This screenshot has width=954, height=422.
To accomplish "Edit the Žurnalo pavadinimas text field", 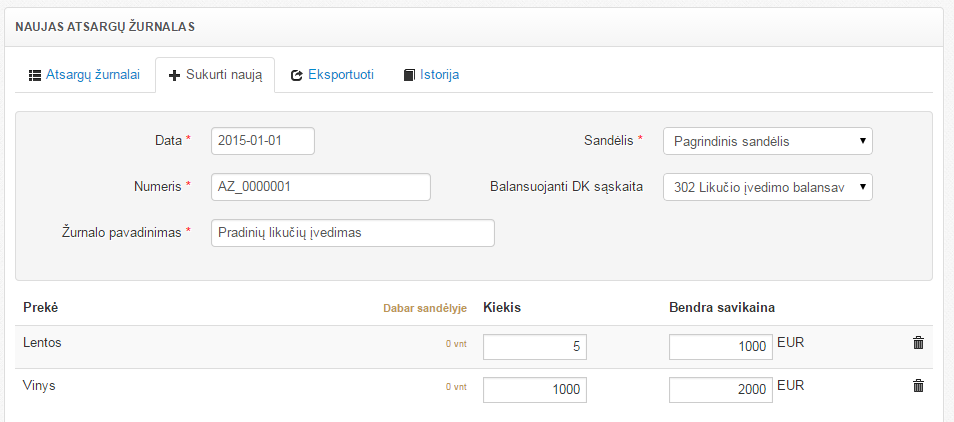I will coord(353,233).
